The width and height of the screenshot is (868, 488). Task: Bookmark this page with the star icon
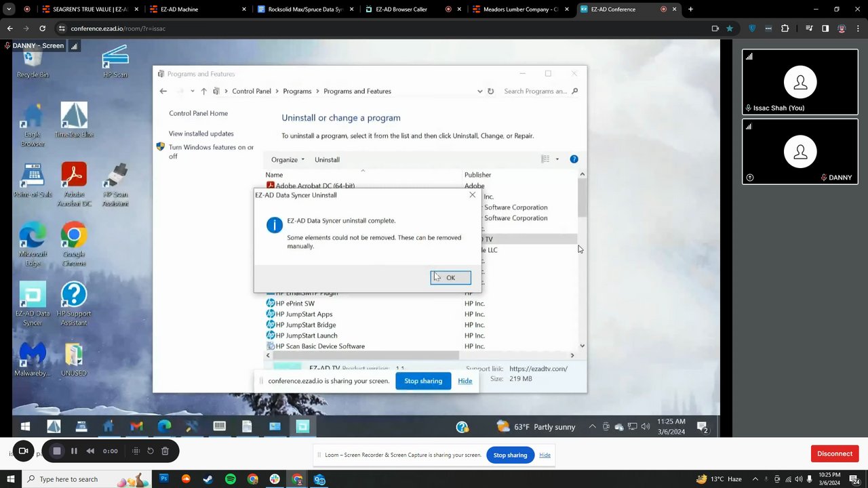pos(730,28)
